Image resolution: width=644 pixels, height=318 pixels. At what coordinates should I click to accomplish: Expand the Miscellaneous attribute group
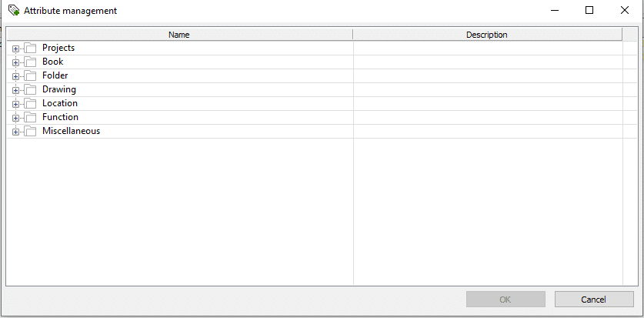tap(16, 132)
